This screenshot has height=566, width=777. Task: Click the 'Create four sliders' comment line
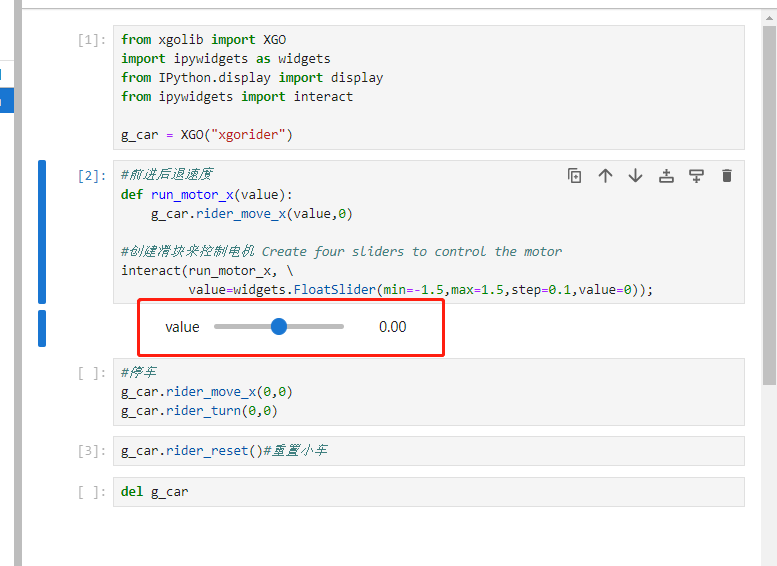341,252
